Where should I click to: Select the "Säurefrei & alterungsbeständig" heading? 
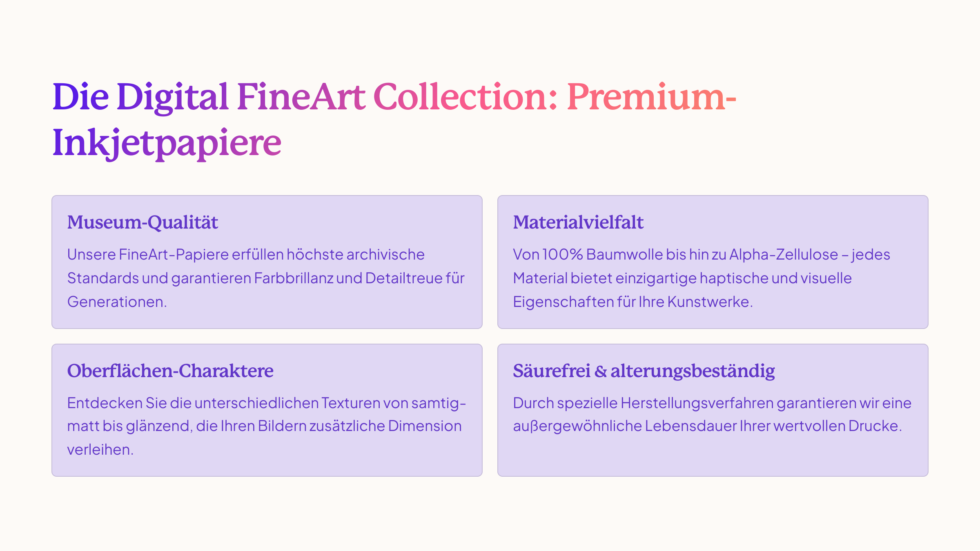pos(644,371)
